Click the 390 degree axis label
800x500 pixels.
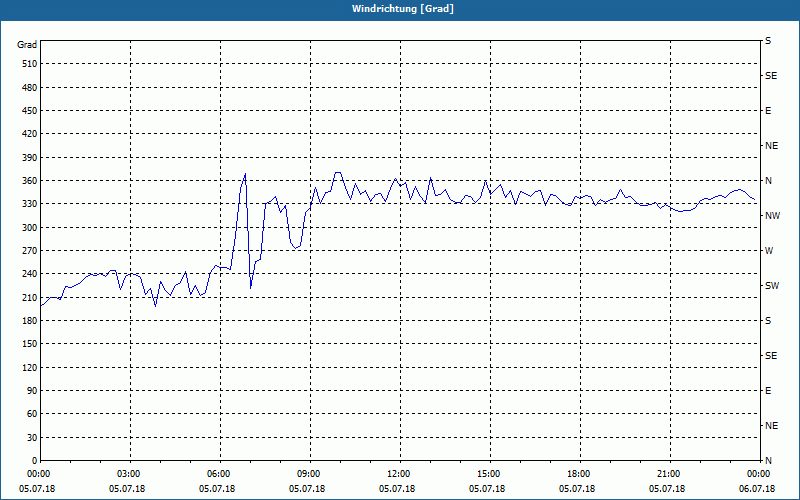30,158
